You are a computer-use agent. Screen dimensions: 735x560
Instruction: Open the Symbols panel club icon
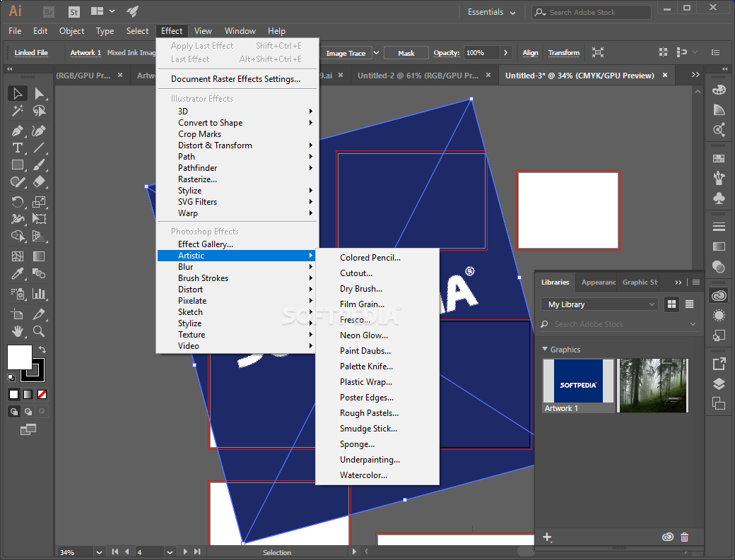pyautogui.click(x=719, y=198)
